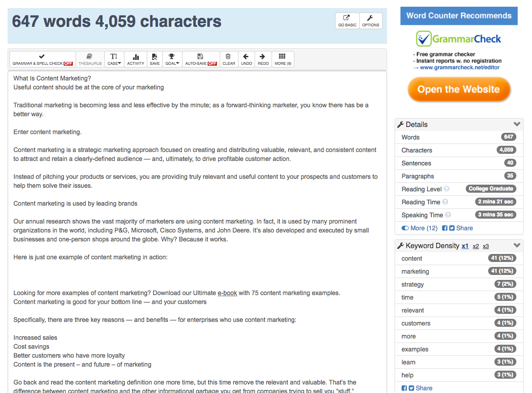Undo using the left arrow icon
Viewport: 532px width, 393px height.
(246, 59)
